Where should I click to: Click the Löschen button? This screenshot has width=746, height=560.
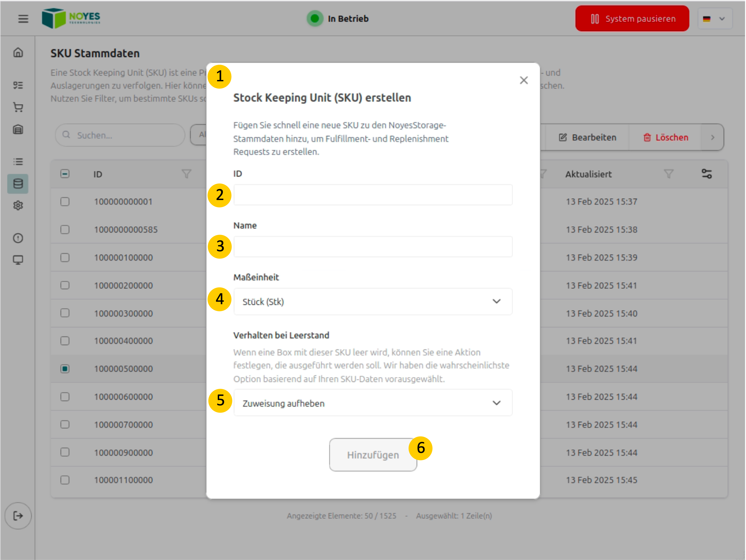click(666, 137)
